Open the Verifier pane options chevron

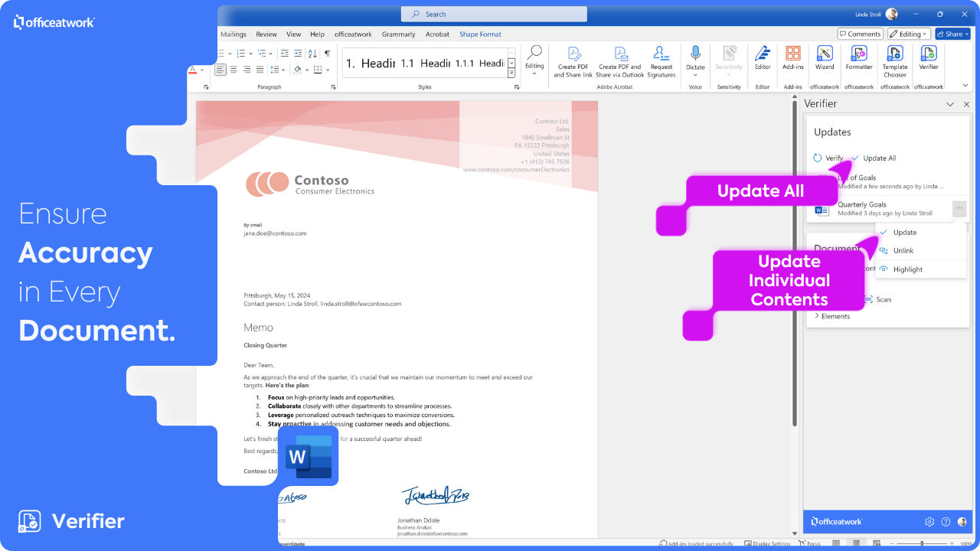coord(950,104)
